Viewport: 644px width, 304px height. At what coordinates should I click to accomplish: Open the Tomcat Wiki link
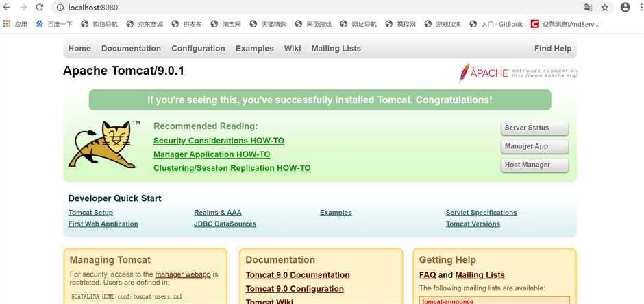coord(269,301)
